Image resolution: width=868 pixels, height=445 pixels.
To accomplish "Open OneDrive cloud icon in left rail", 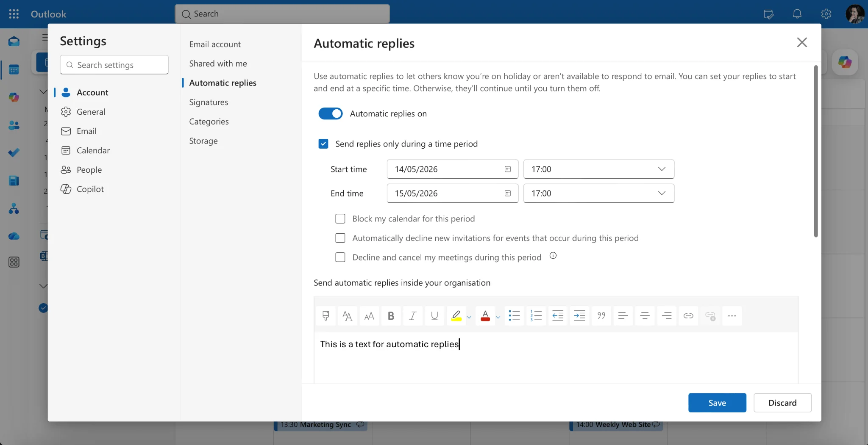I will [x=14, y=236].
